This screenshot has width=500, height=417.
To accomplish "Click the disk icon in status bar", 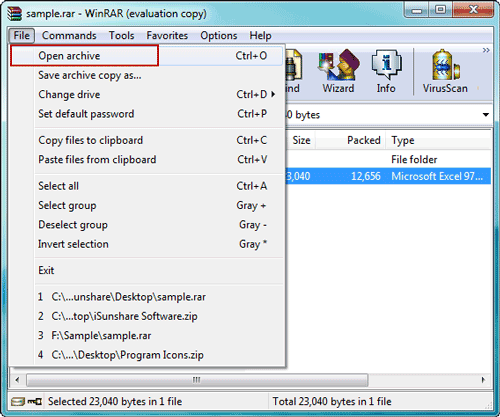I will pyautogui.click(x=17, y=401).
